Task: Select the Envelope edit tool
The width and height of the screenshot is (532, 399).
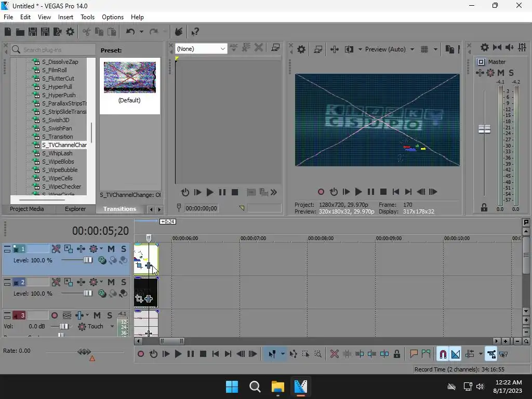Action: click(293, 354)
